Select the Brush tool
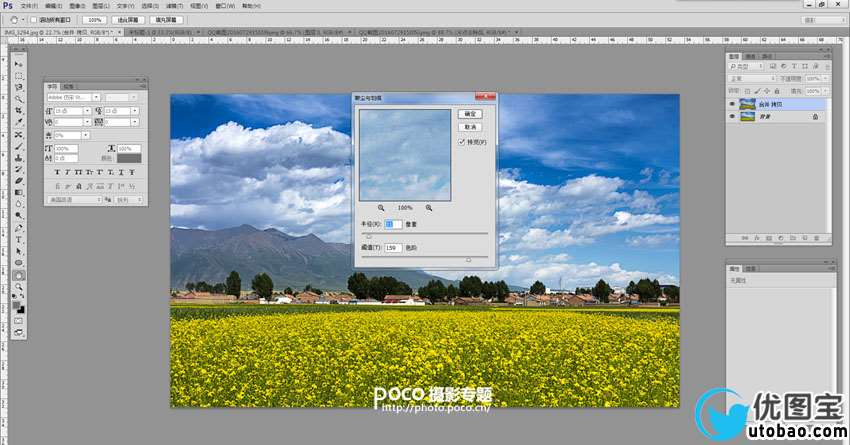The width and height of the screenshot is (850, 445). coord(18,146)
